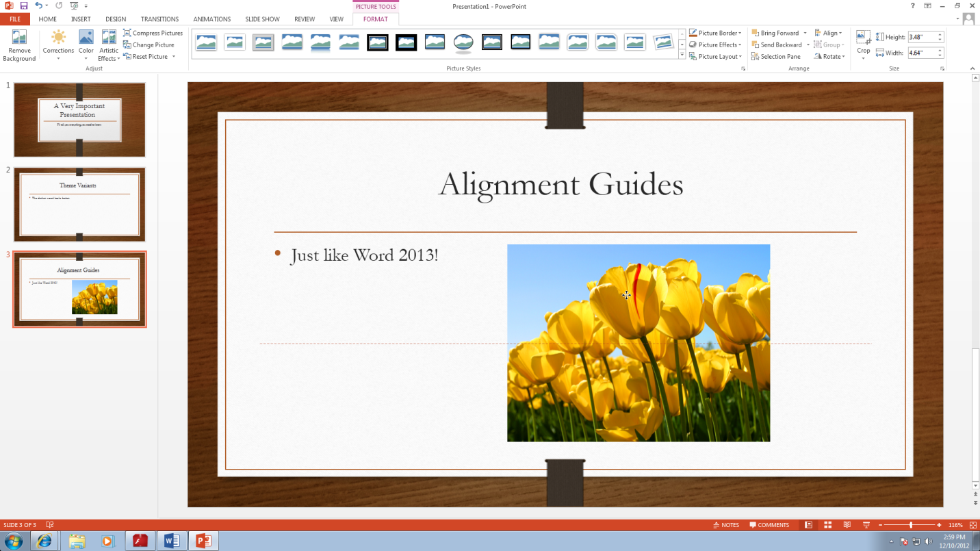Expand the picture styles gallery More arrow
The width and height of the screenshot is (980, 551).
point(682,55)
